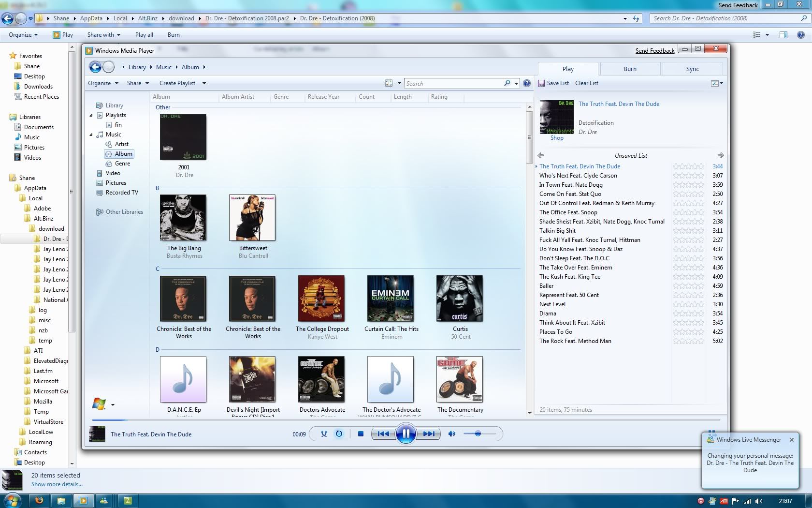The image size is (812, 508).
Task: Mute the player volume
Action: 452,434
